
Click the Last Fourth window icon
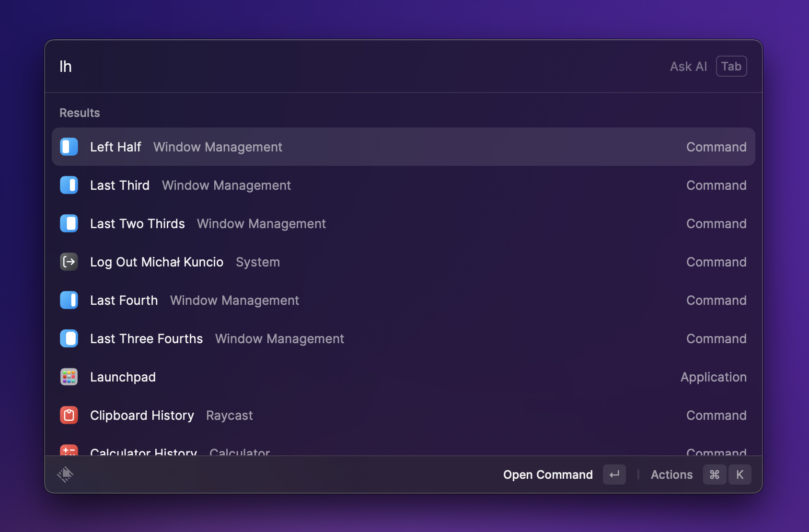pyautogui.click(x=69, y=300)
